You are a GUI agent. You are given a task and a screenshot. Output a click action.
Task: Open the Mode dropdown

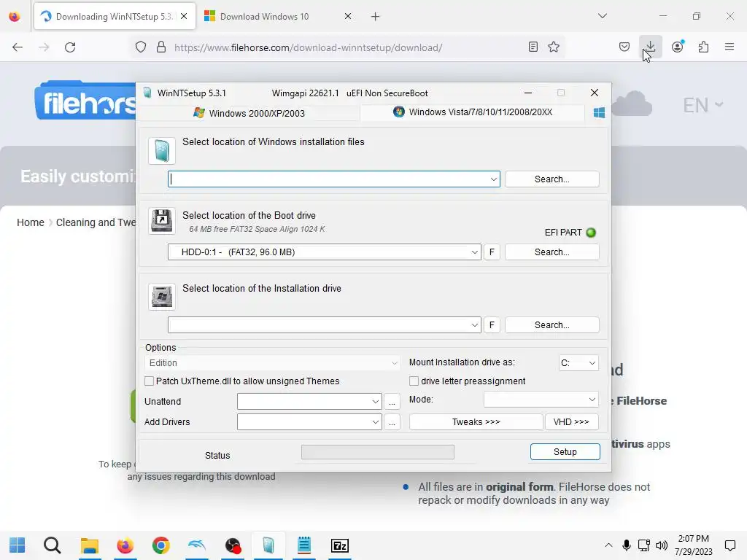[541, 400]
